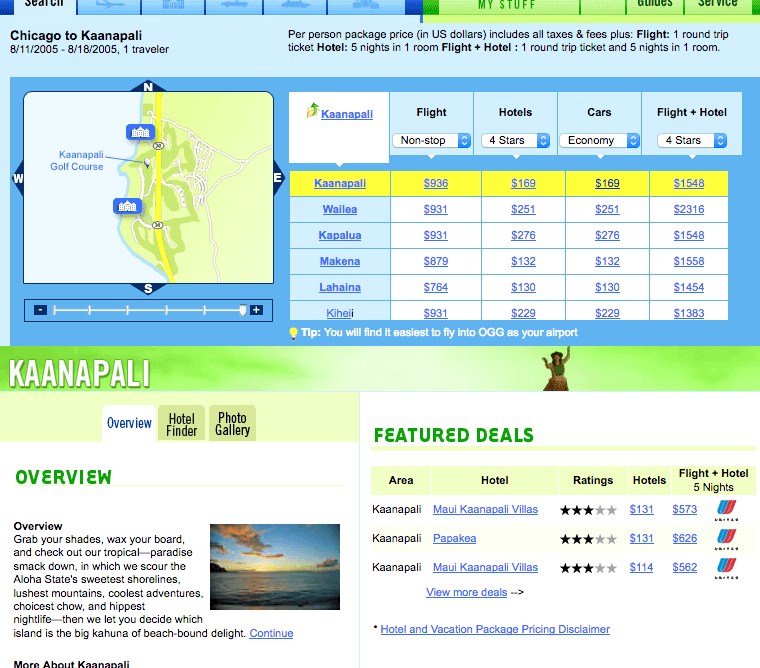Open the Kapalua destination link

click(340, 235)
